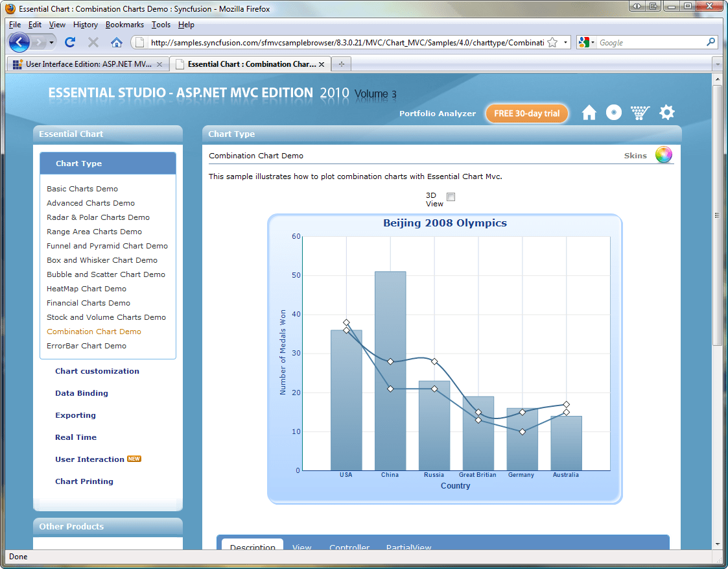Image resolution: width=728 pixels, height=569 pixels.
Task: Enable the 3D View checkbox
Action: click(x=451, y=197)
